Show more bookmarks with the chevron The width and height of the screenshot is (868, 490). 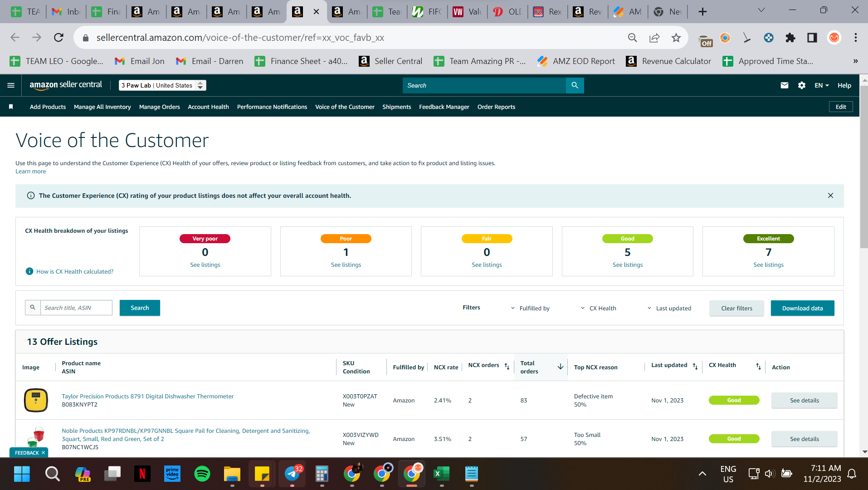pos(855,61)
